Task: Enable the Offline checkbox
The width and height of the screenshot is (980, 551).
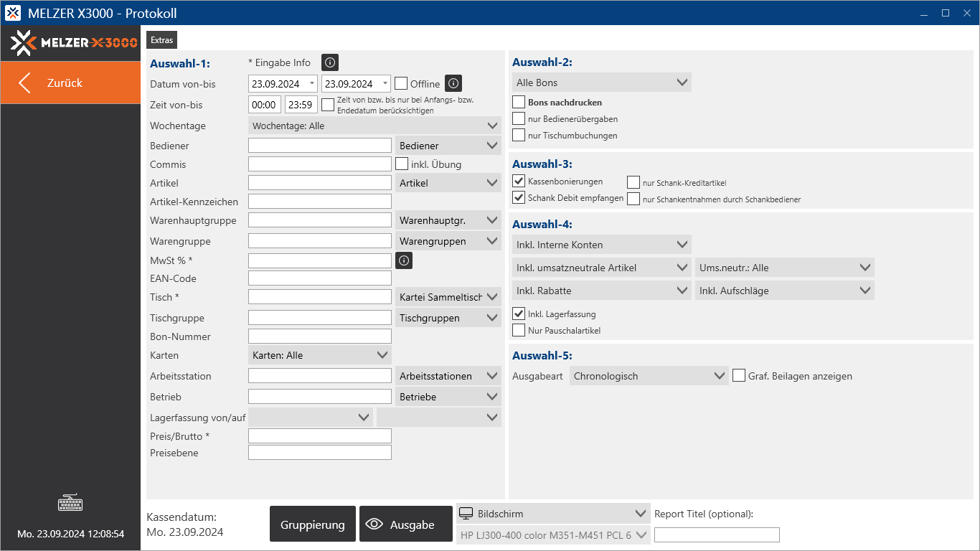Action: click(x=401, y=84)
